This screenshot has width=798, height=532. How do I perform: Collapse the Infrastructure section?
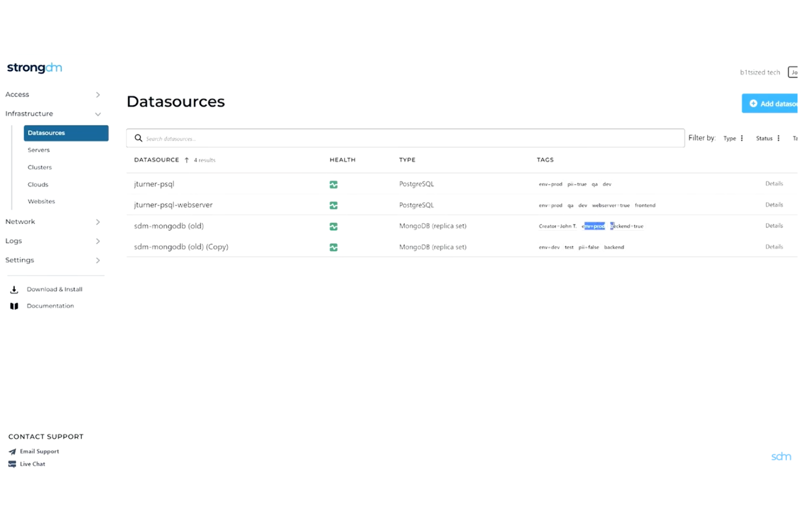[x=98, y=114]
